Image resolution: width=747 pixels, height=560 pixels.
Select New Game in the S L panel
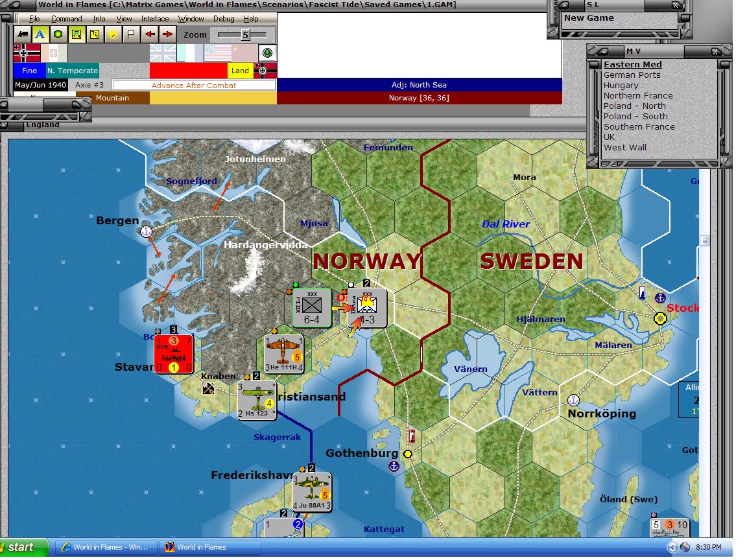coord(589,17)
